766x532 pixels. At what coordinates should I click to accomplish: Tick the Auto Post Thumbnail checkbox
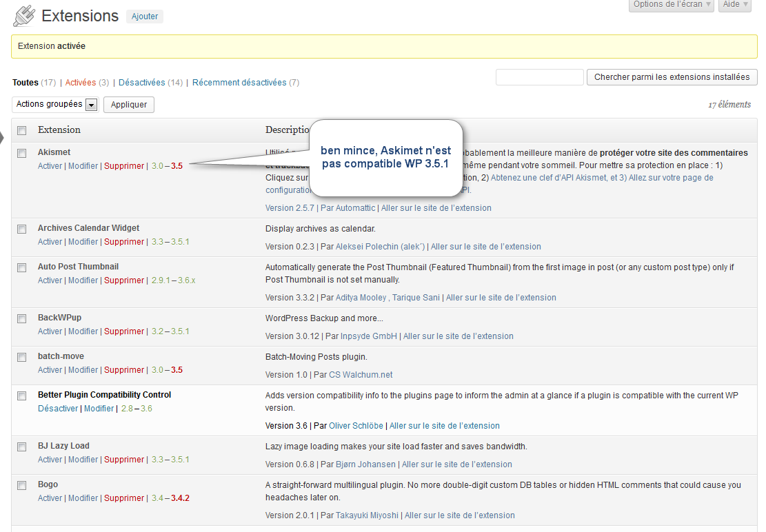(22, 267)
